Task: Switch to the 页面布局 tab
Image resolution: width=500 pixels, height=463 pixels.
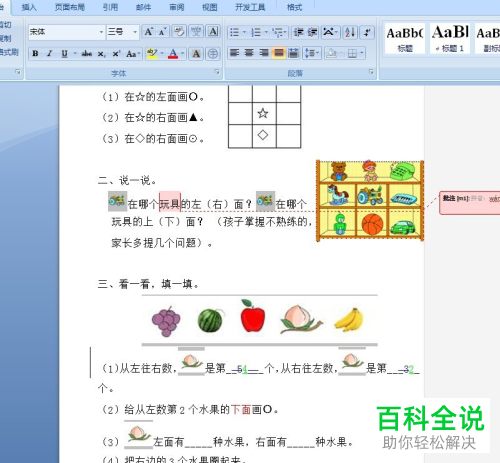Action: [70, 7]
